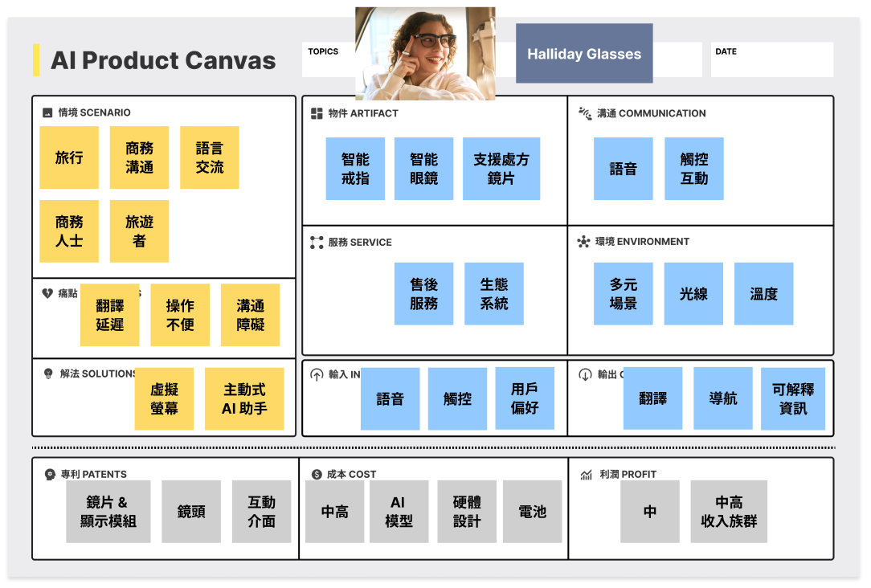The width and height of the screenshot is (871, 588).
Task: Click the broken heart pain point icon
Action: pos(47,293)
